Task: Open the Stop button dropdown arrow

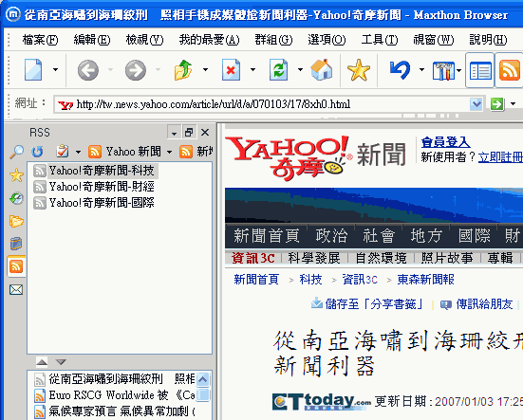Action: pos(252,69)
